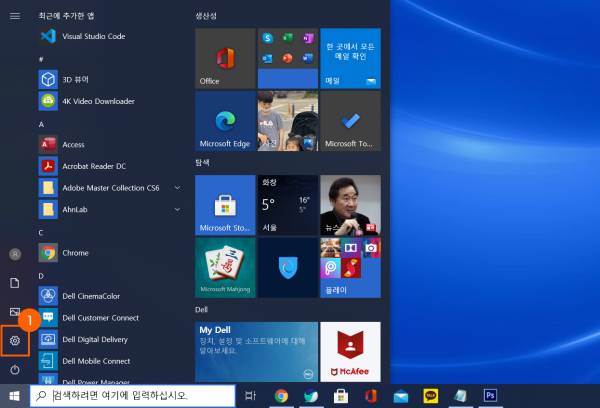The image size is (600, 408).
Task: Open the 플레이 apps group tile
Action: (351, 268)
